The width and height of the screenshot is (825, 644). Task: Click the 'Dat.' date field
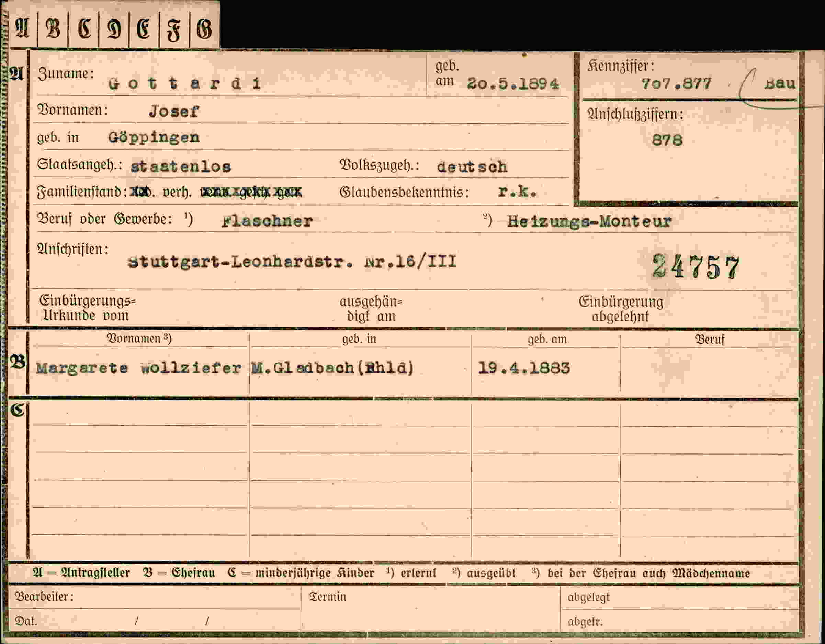coord(155,621)
